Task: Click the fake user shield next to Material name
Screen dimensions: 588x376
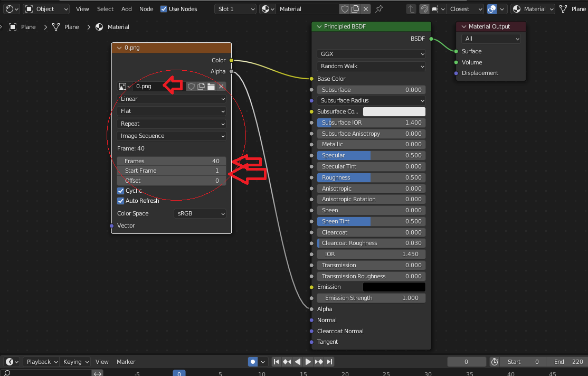Action: pyautogui.click(x=345, y=9)
